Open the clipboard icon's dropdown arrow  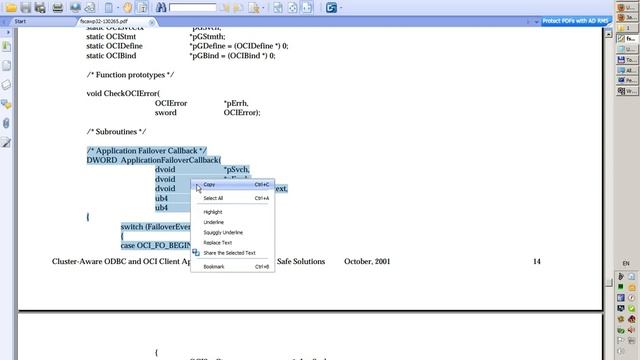tap(118, 7)
